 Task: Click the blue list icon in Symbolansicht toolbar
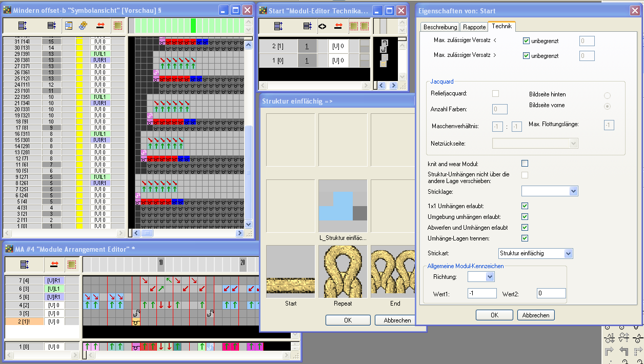point(69,26)
